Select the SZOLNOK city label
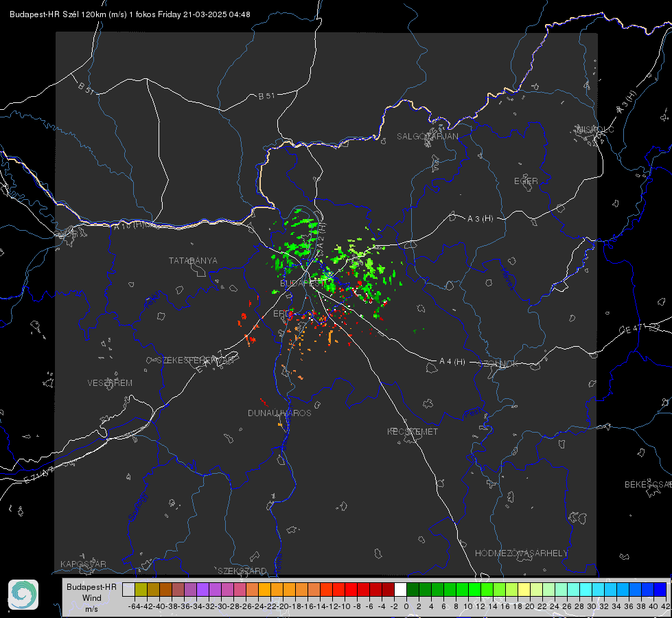Viewport: 672px width, 618px height. point(498,364)
